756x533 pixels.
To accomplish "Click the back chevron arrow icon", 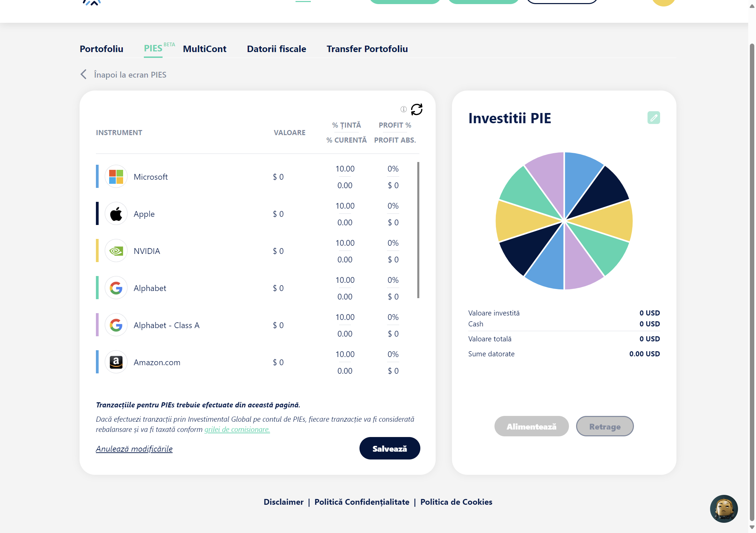I will click(84, 74).
